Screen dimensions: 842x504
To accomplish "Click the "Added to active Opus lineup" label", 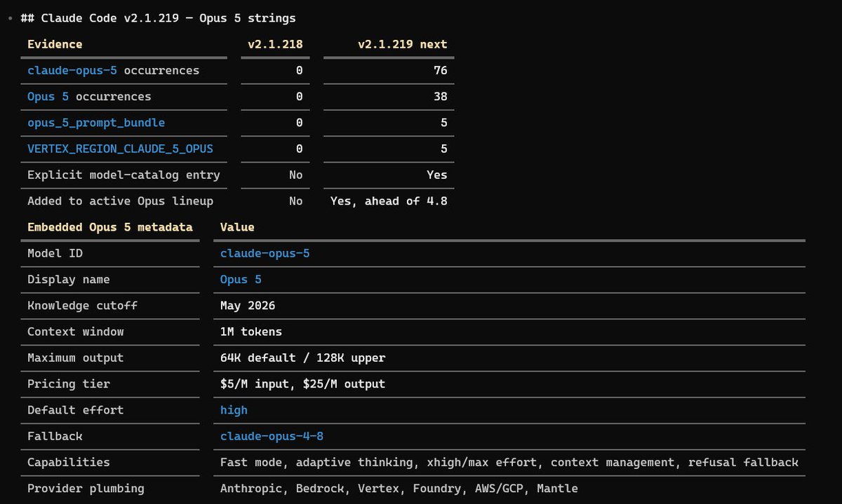I will tap(120, 201).
